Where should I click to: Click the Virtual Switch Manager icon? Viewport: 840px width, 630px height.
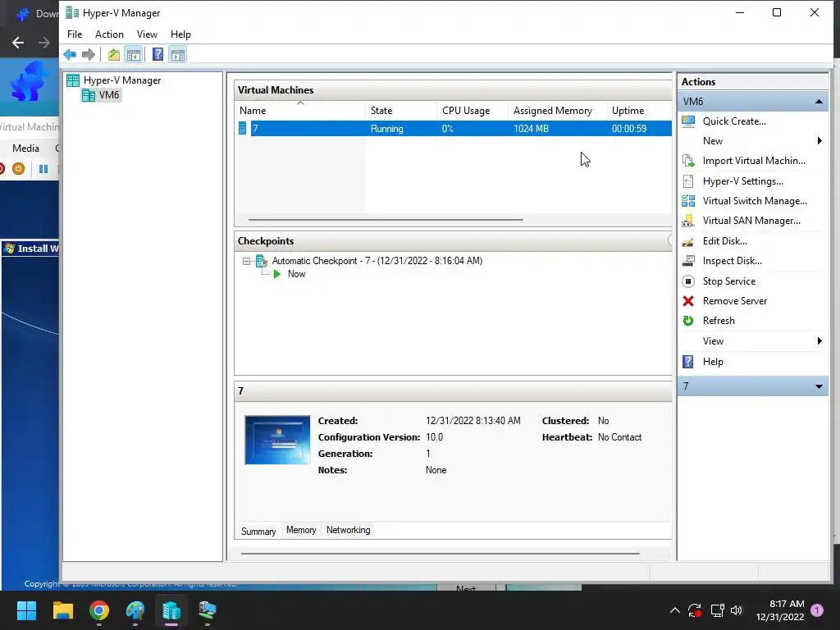pyautogui.click(x=688, y=201)
